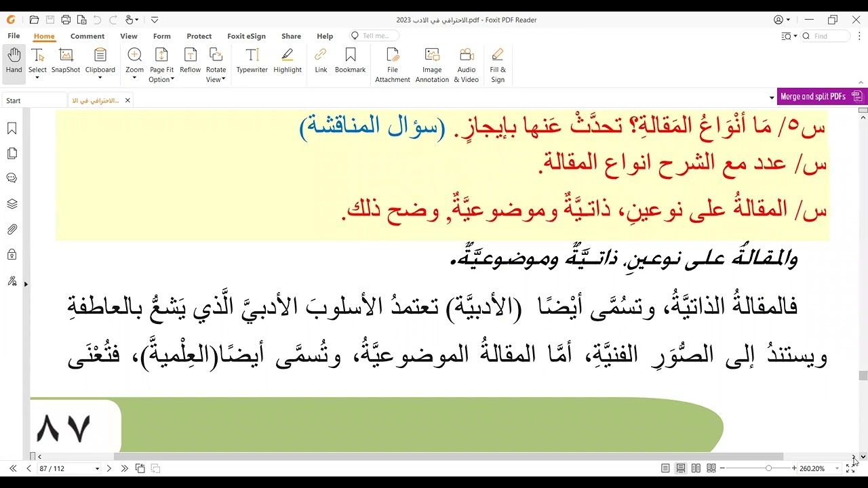Viewport: 868px width, 488px height.
Task: Switch to the Form tab
Action: [161, 36]
